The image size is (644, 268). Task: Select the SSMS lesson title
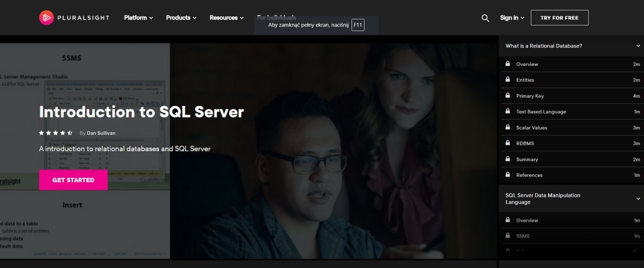(x=523, y=236)
